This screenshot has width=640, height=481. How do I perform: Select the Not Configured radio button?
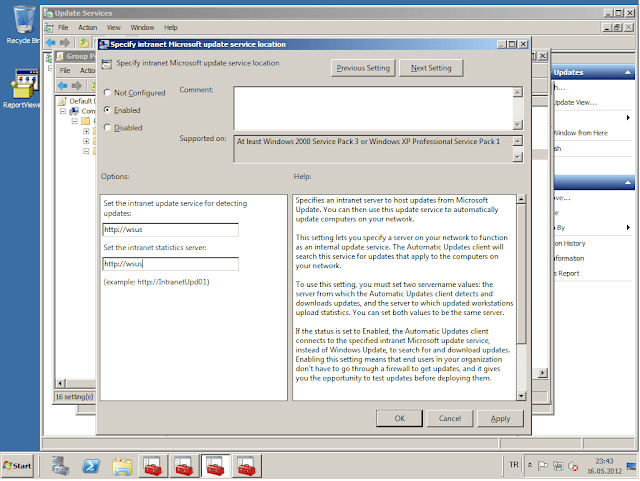(107, 92)
